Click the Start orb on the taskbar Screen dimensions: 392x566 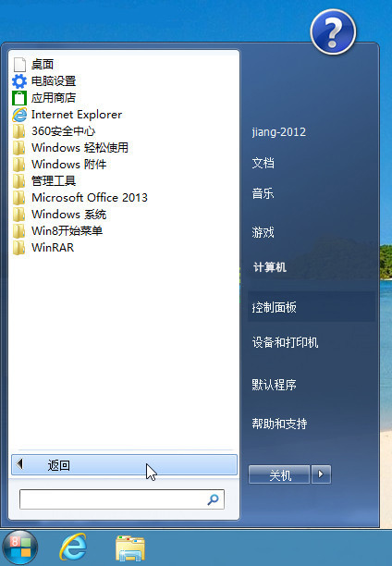[x=19, y=548]
